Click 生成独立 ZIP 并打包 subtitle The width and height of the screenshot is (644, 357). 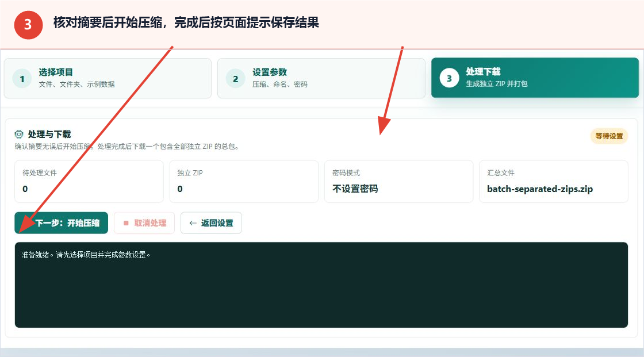coord(497,84)
